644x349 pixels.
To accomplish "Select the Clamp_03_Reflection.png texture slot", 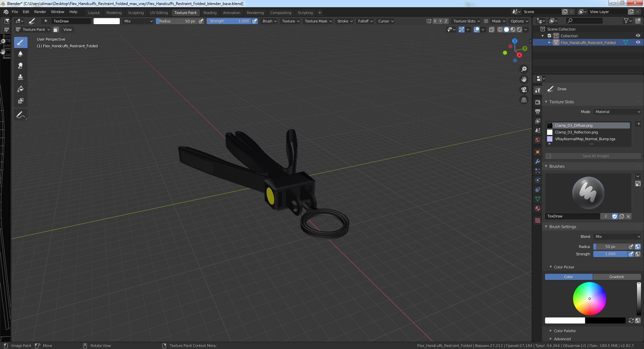I will pyautogui.click(x=588, y=132).
